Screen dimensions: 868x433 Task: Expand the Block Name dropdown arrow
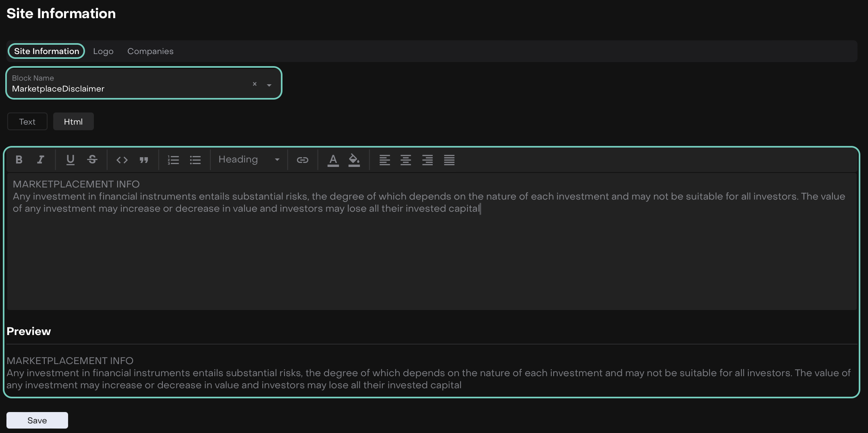[269, 85]
